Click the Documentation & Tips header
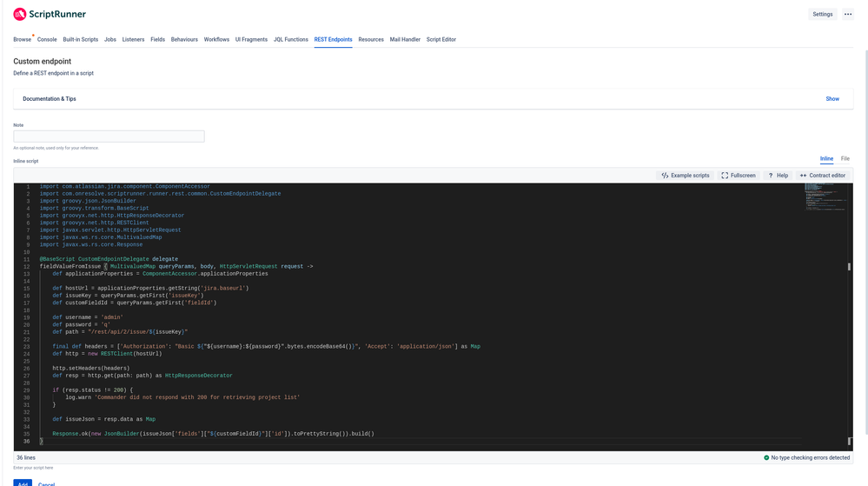 (50, 98)
